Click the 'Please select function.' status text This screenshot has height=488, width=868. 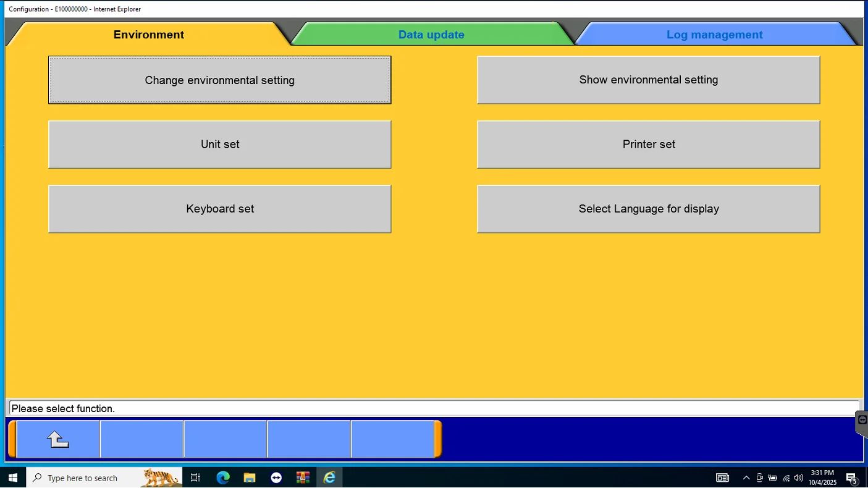pyautogui.click(x=63, y=408)
